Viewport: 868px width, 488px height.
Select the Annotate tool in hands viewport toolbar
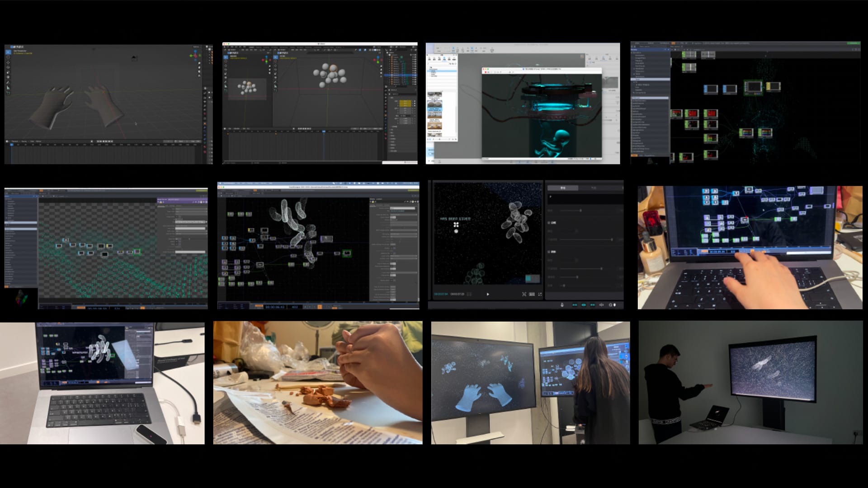(x=8, y=83)
